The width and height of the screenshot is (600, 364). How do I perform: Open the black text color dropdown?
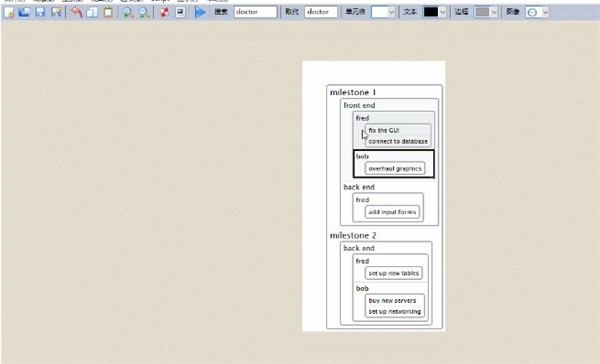pyautogui.click(x=435, y=12)
